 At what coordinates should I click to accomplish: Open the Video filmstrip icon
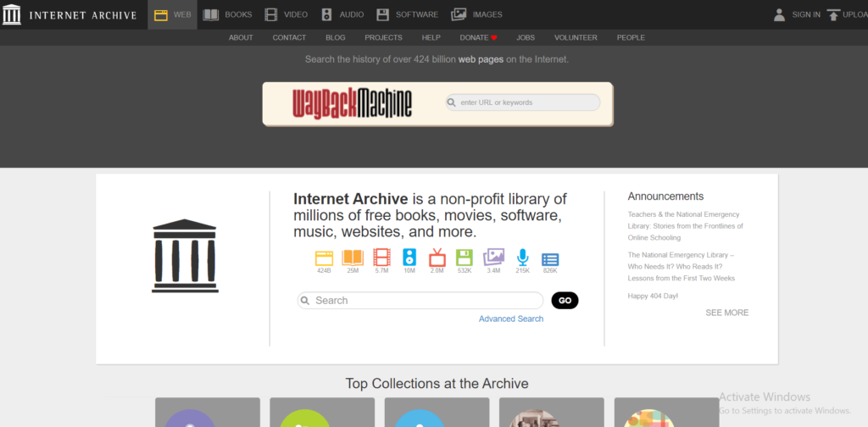tap(270, 15)
